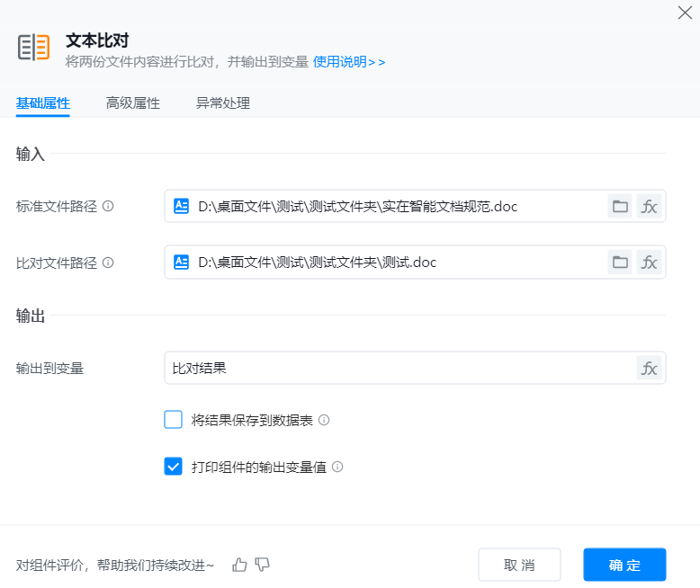Enable 将结果保存到数据表 checkbox
The height and width of the screenshot is (588, 700).
click(174, 420)
